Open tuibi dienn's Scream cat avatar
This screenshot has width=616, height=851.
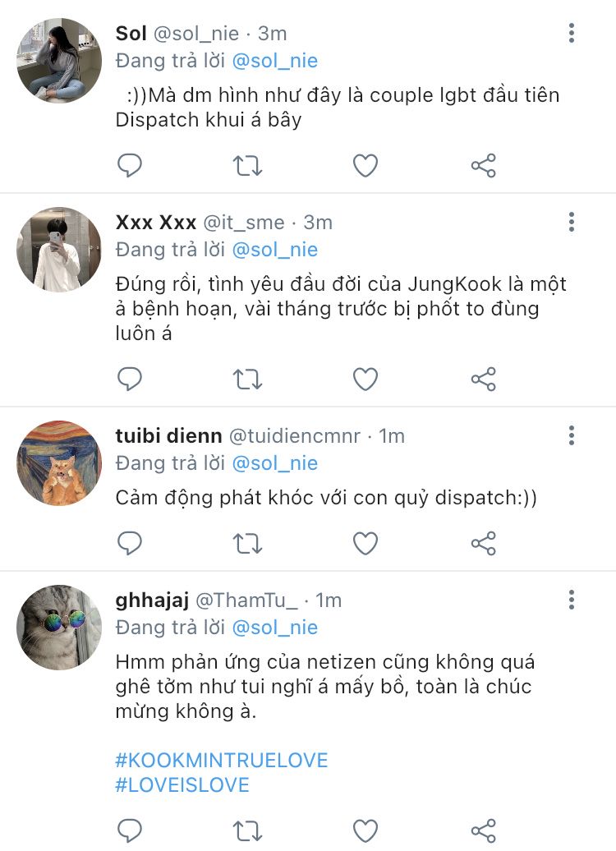coord(58,463)
